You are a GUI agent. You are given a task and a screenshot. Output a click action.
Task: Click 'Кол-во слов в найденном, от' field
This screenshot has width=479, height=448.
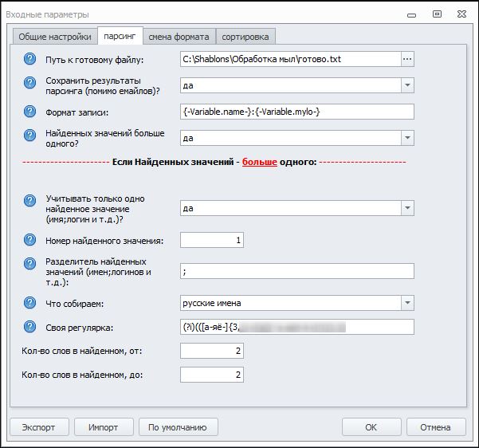coord(212,351)
